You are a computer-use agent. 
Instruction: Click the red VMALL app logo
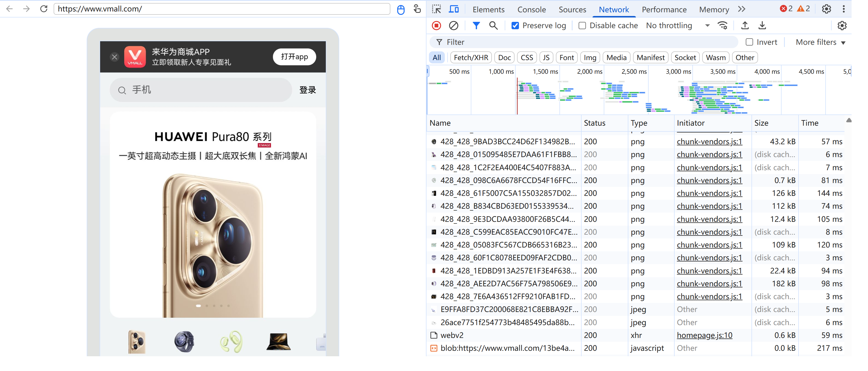[x=135, y=57]
